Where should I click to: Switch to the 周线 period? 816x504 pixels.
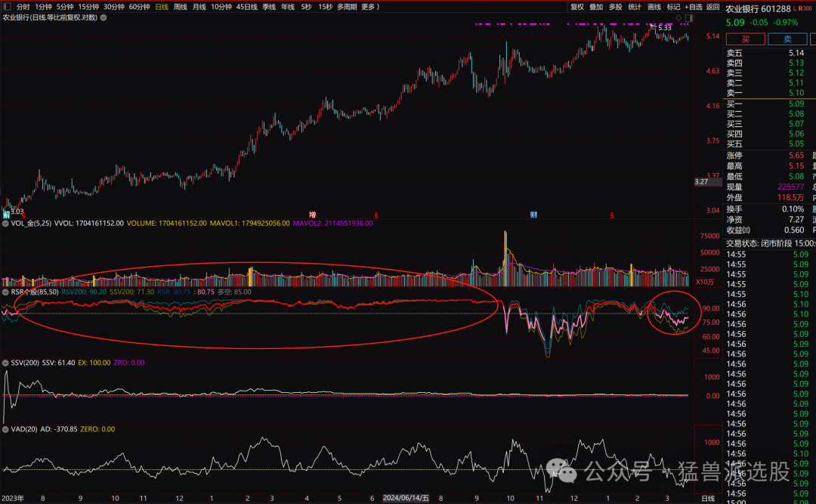(x=180, y=7)
